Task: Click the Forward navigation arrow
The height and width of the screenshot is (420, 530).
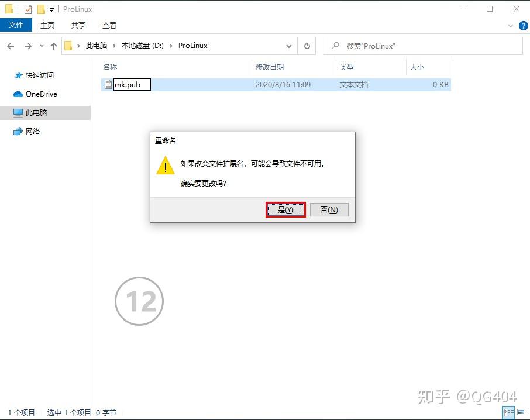Action: 27,46
